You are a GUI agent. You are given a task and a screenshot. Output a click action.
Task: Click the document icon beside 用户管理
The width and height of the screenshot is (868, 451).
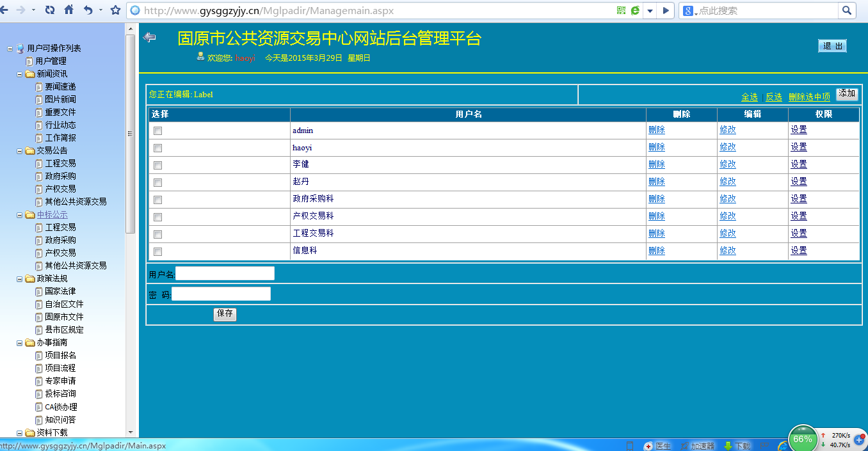pyautogui.click(x=29, y=61)
